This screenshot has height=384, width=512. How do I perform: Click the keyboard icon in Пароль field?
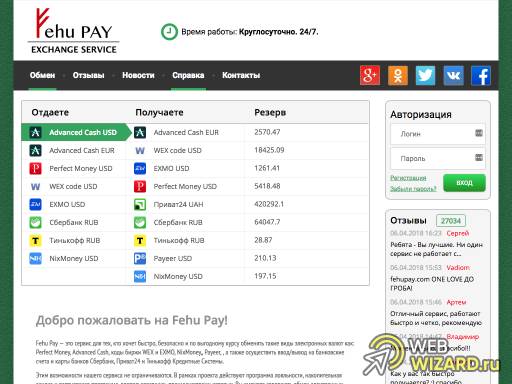point(479,157)
